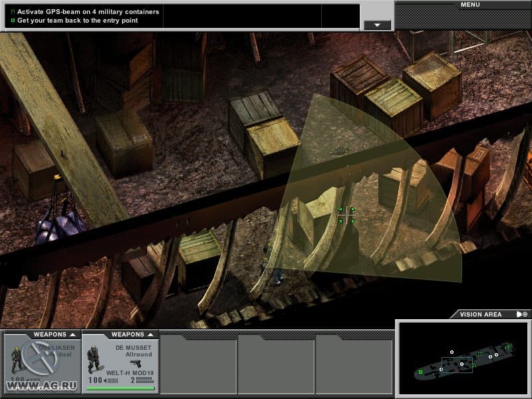Open the MENU button
The image size is (532, 399).
(x=470, y=5)
